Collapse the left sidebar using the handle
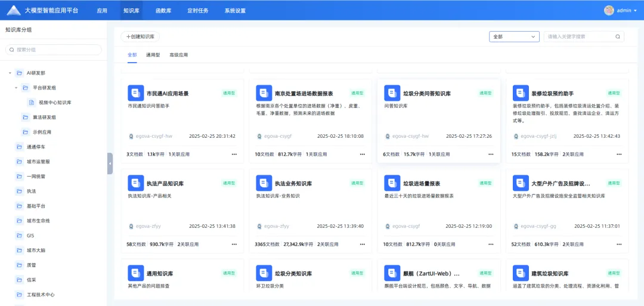Screen dimensions: 644x306 pyautogui.click(x=110, y=163)
